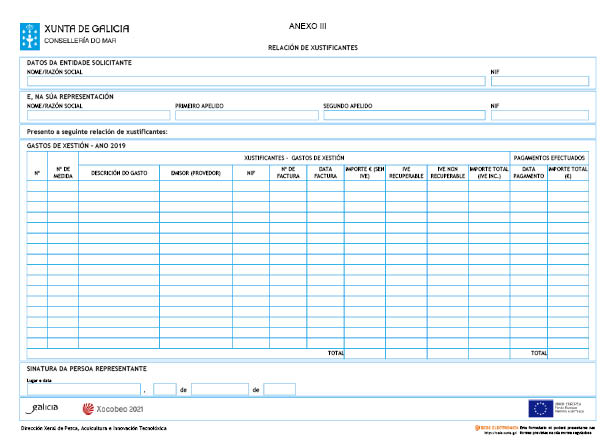Click the signature year field after last 'de'
Image resolution: width=616 pixels, height=440 pixels.
tap(280, 389)
